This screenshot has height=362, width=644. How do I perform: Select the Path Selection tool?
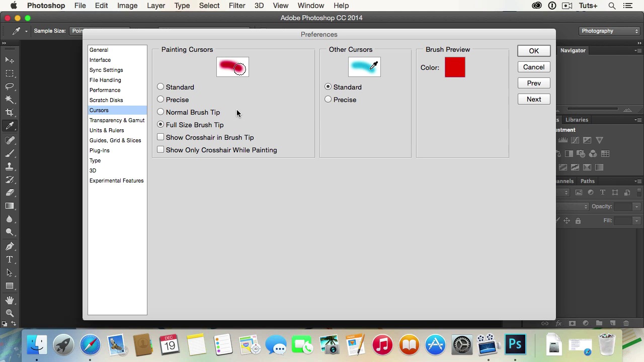click(x=10, y=273)
